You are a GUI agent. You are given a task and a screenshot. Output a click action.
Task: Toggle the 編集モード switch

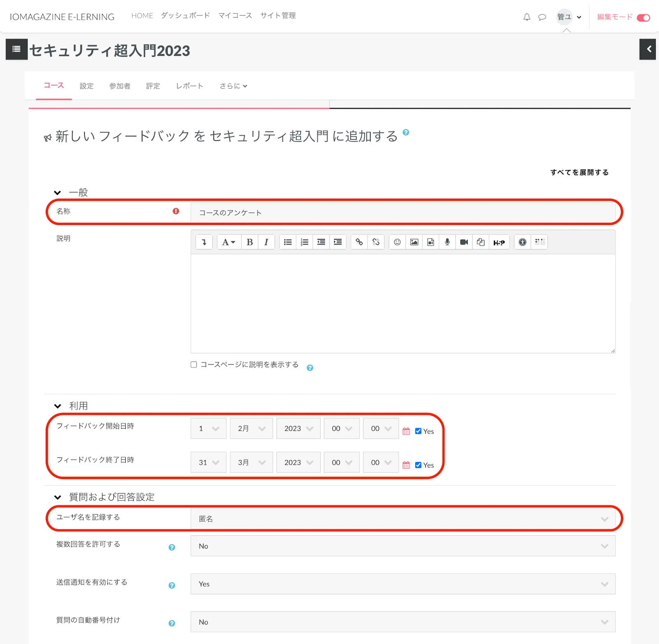click(x=643, y=17)
